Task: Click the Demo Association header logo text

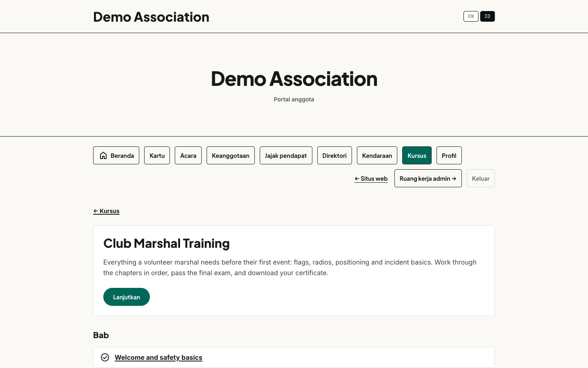Action: point(151,17)
